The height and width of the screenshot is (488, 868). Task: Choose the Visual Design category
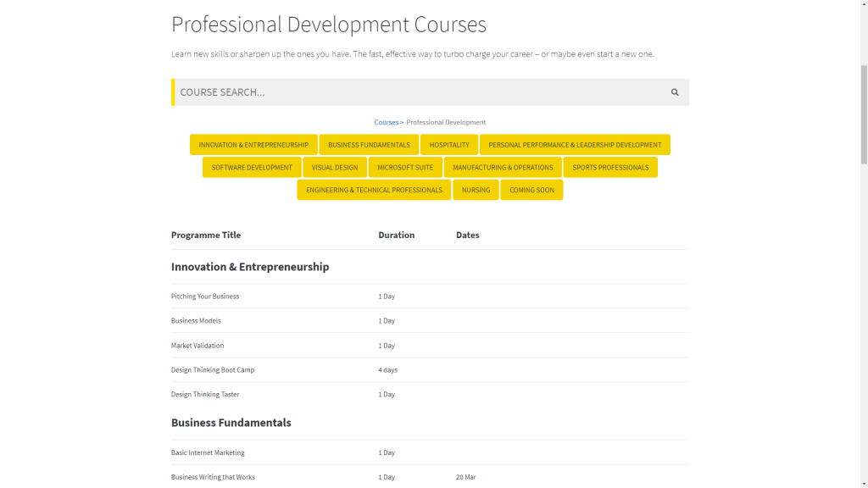tap(334, 167)
